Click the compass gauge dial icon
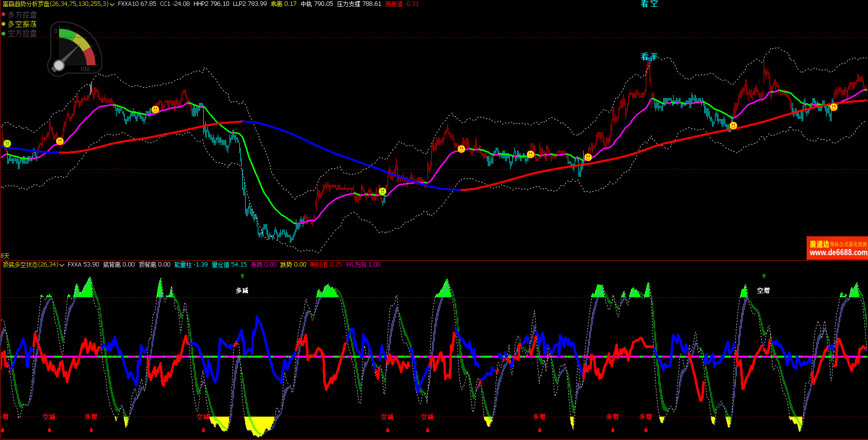The height and width of the screenshot is (440, 868). coord(75,49)
